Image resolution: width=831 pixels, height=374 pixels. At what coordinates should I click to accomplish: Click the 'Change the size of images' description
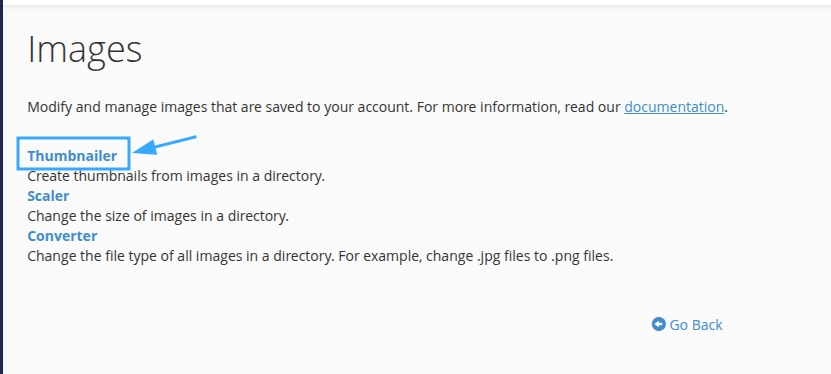(x=158, y=216)
